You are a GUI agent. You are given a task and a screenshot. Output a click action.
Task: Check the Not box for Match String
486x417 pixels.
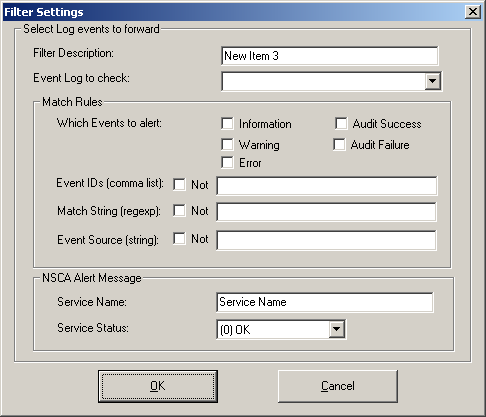[180, 211]
